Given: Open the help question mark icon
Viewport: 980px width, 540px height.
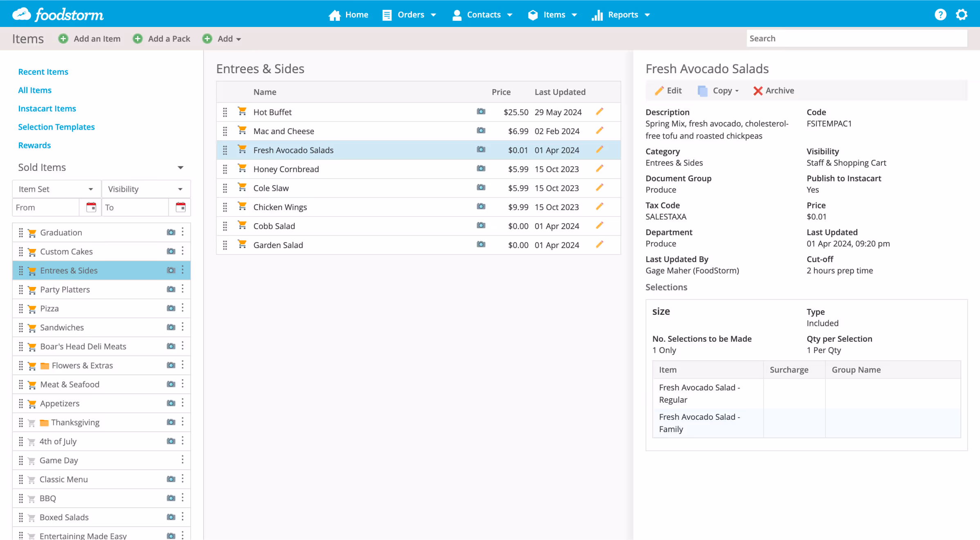Looking at the screenshot, I should (x=941, y=14).
